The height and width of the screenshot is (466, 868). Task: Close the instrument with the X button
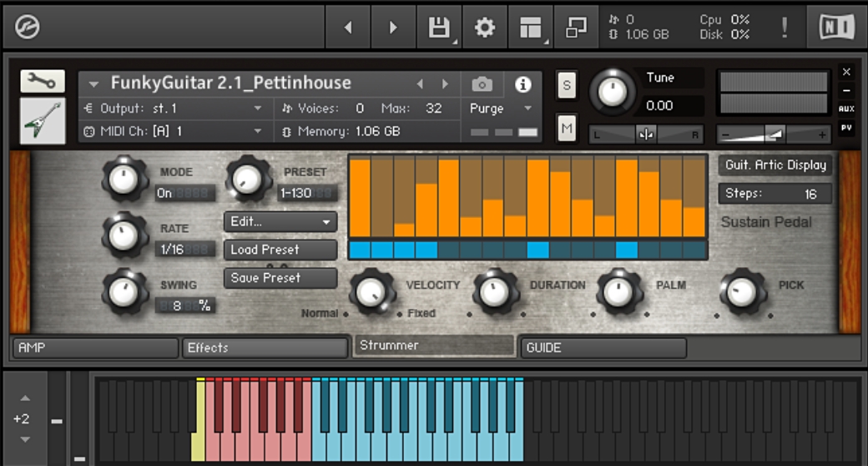pos(846,72)
